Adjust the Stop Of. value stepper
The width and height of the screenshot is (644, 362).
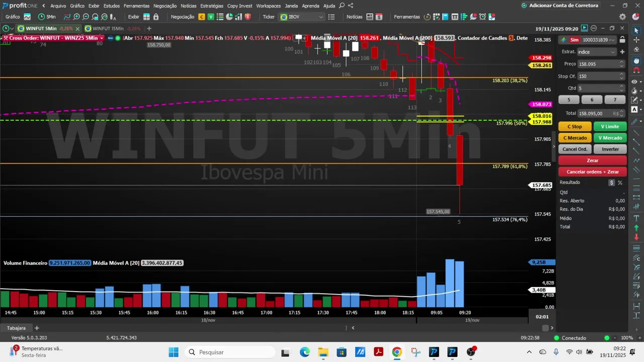622,76
